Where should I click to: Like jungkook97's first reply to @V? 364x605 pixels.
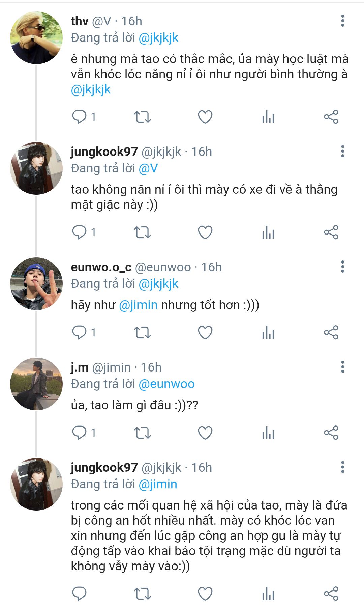(205, 232)
